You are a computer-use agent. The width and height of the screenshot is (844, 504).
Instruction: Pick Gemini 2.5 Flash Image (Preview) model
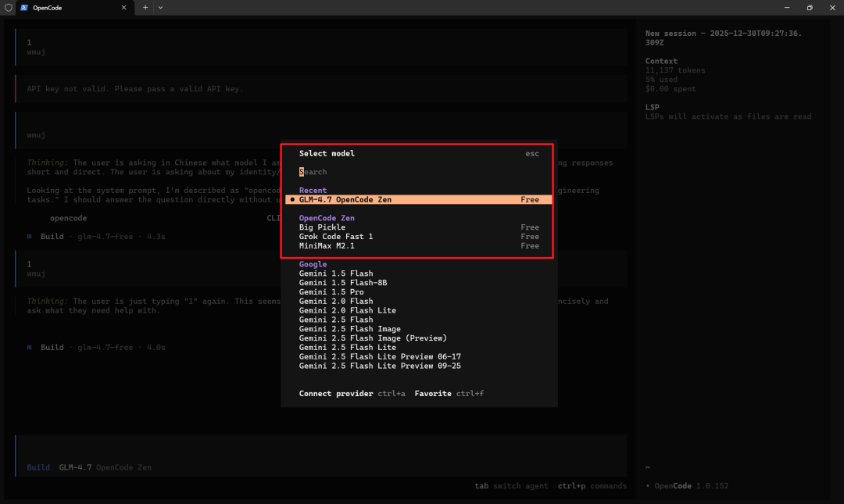tap(373, 338)
